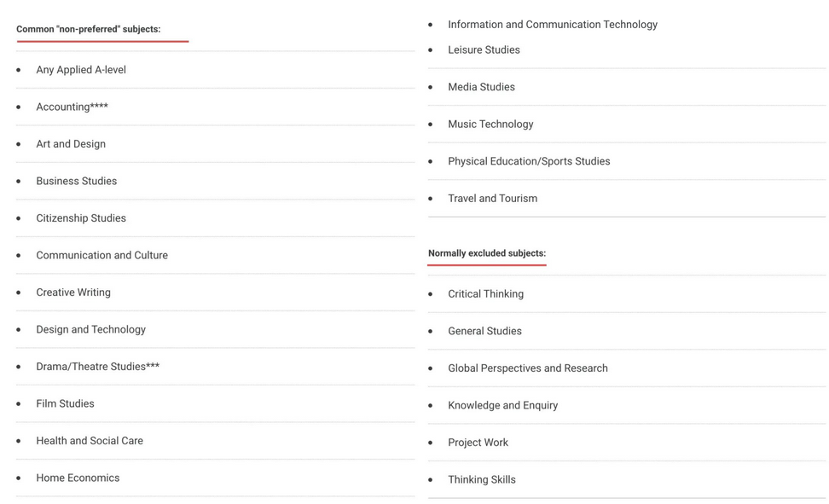This screenshot has height=504, width=829.
Task: Select Drama/Theatre Studies*** item
Action: pyautogui.click(x=98, y=367)
